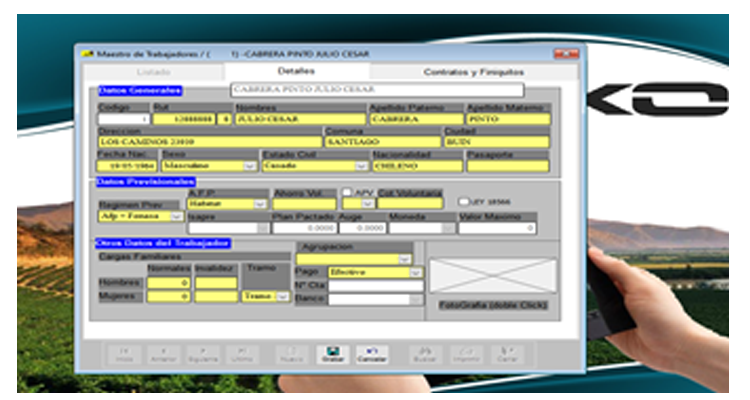Close the Maestro de Trabajadores window
The width and height of the screenshot is (750, 400).
coord(566,54)
